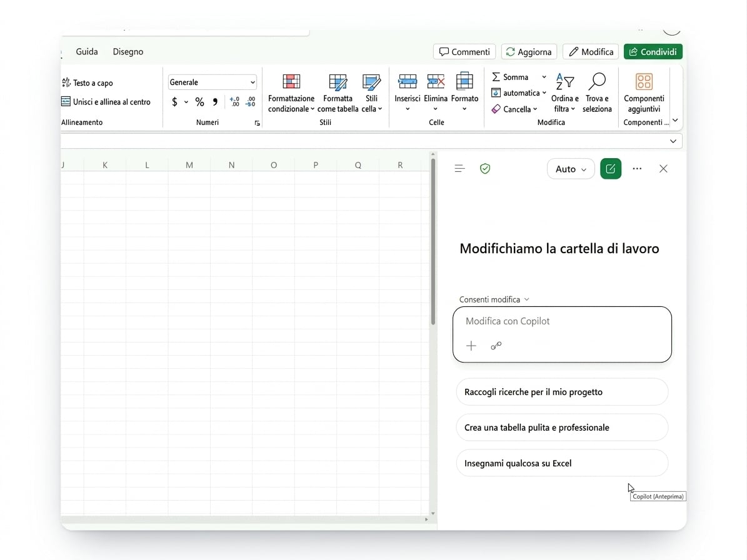Open the Numeri dialog launcher
Image resolution: width=747 pixels, height=560 pixels.
click(x=258, y=123)
